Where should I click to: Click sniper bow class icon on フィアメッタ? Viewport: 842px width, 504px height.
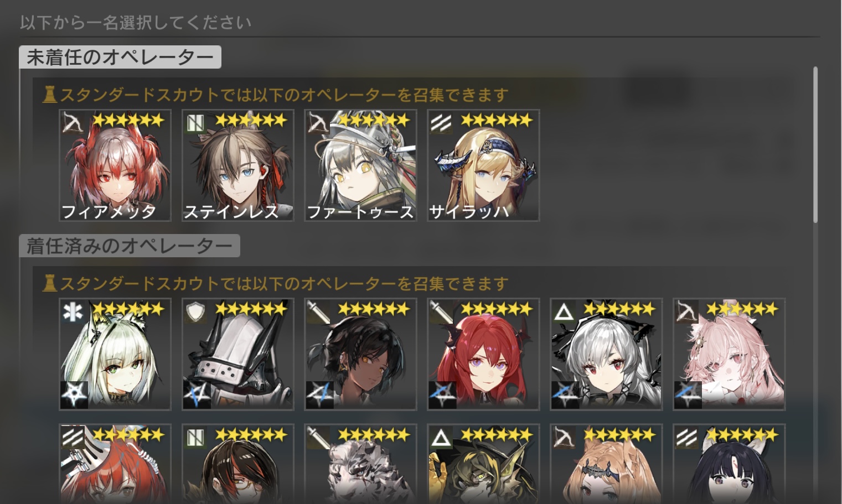[x=72, y=122]
